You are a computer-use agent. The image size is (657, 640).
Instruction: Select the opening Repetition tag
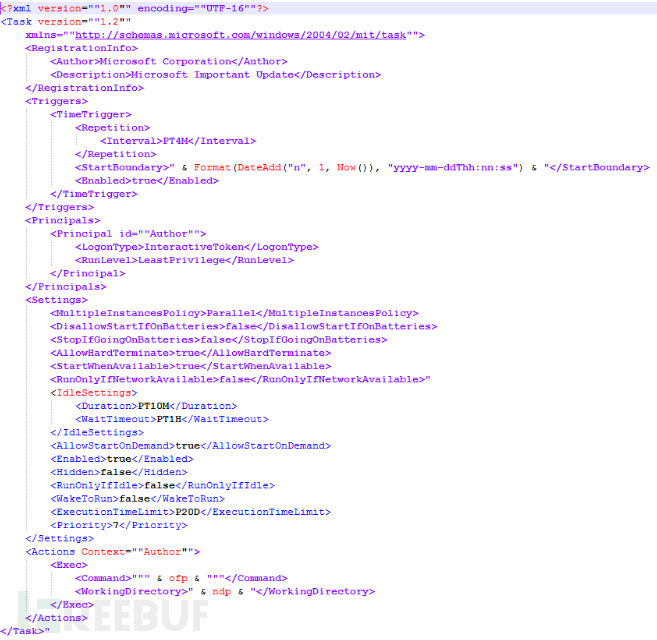click(112, 128)
